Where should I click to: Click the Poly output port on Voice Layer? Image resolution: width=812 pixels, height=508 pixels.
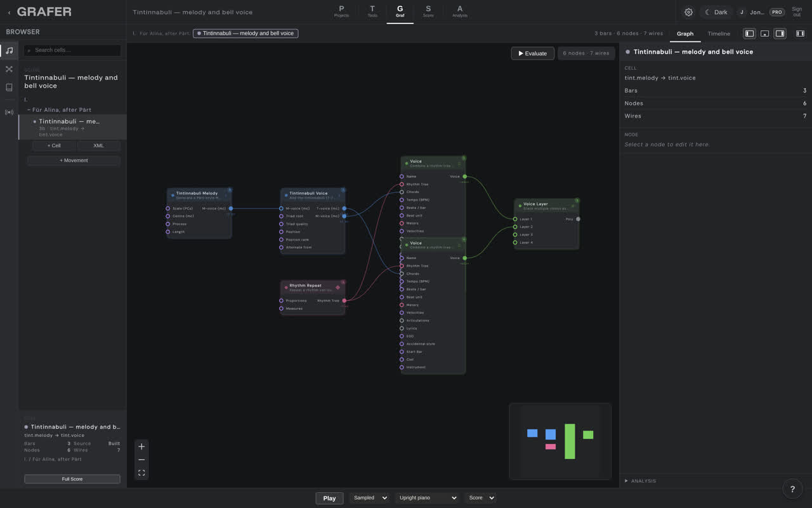tap(578, 219)
